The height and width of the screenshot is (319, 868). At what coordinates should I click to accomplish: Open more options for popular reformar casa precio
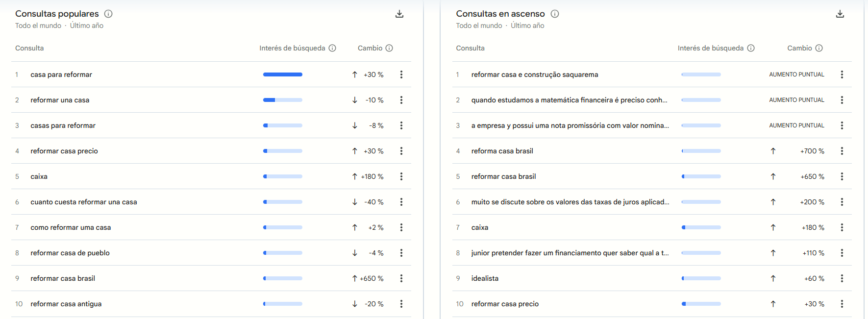pos(401,151)
